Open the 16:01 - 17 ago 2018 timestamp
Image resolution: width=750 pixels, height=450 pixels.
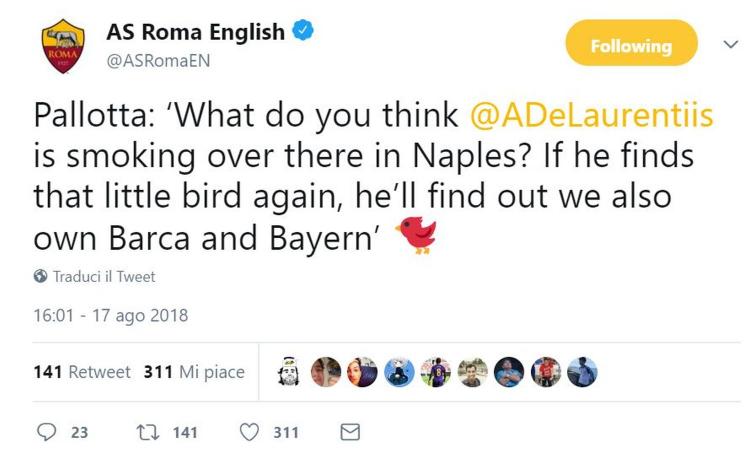click(x=111, y=316)
